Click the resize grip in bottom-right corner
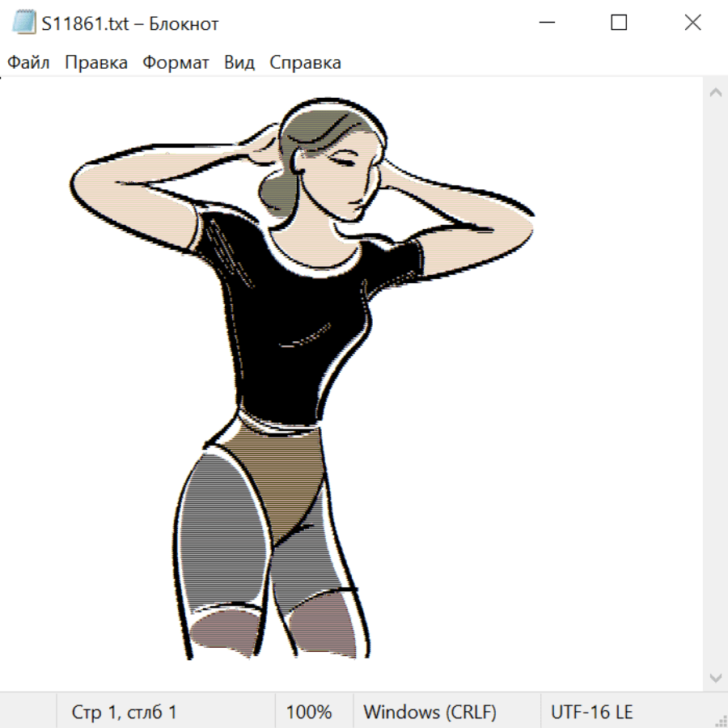 click(721, 721)
